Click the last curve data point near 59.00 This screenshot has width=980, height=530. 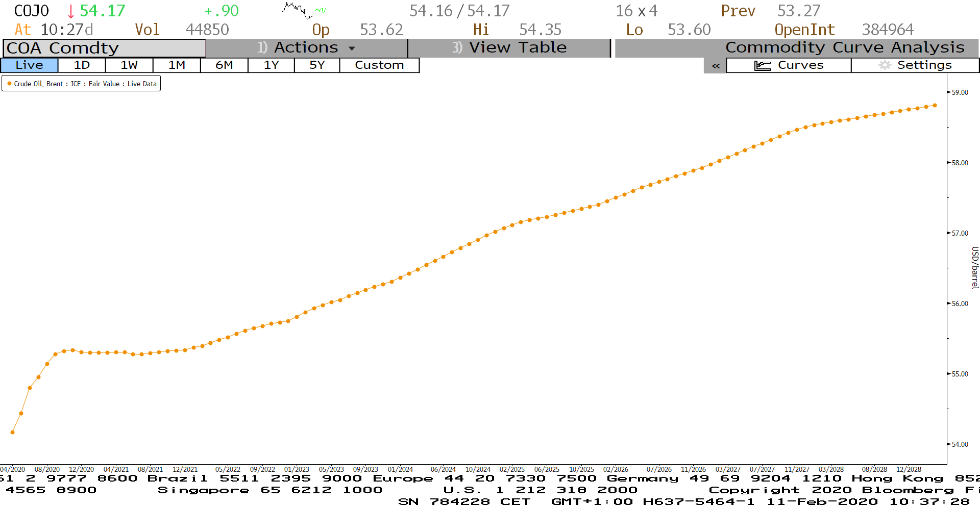pos(935,106)
